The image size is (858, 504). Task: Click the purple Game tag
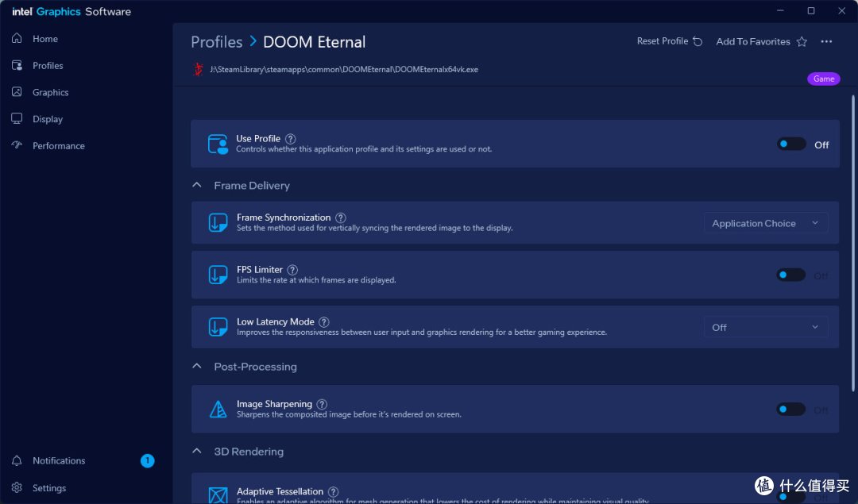(824, 79)
